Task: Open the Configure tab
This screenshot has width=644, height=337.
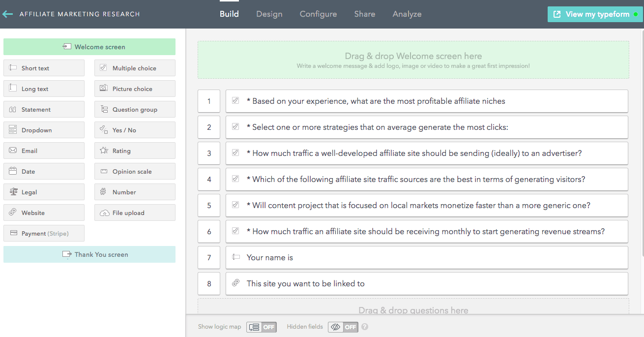Action: (318, 14)
